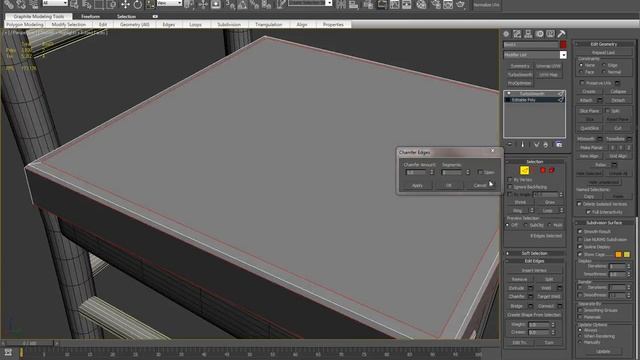Collapse the Subdivision Surface rollout
This screenshot has width=640, height=360.
pos(604,223)
